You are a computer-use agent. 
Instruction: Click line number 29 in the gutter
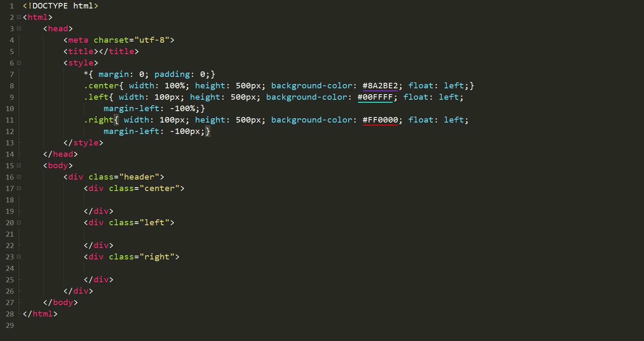[9, 325]
